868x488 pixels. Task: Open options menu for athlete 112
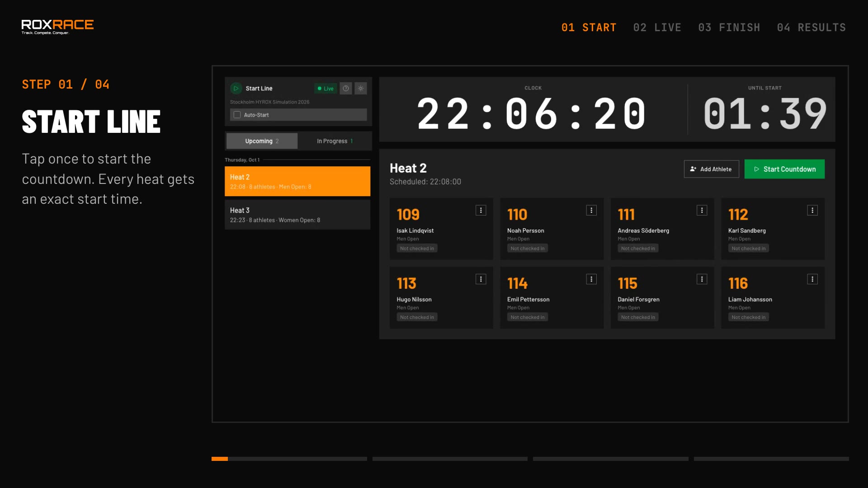click(812, 211)
